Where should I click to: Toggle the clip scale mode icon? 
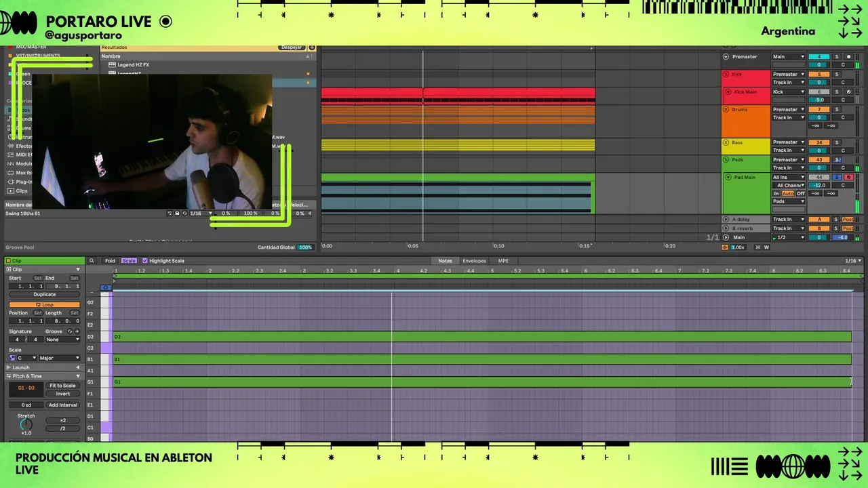(x=12, y=358)
